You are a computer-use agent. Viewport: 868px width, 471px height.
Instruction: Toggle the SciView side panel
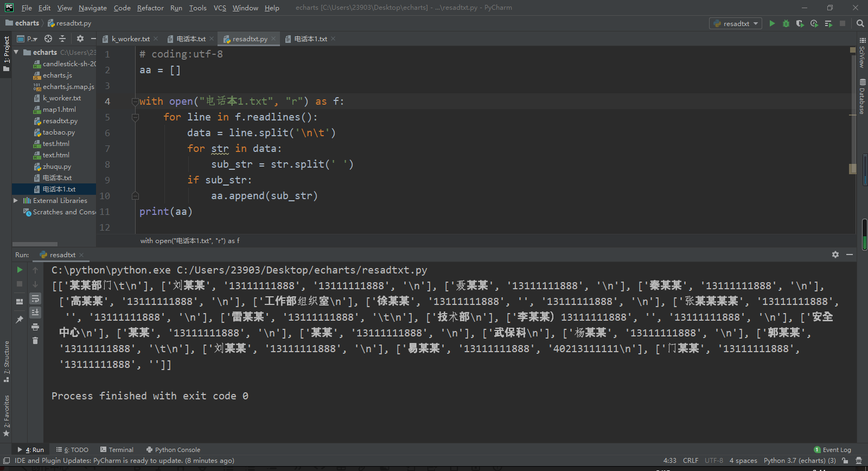pyautogui.click(x=862, y=53)
